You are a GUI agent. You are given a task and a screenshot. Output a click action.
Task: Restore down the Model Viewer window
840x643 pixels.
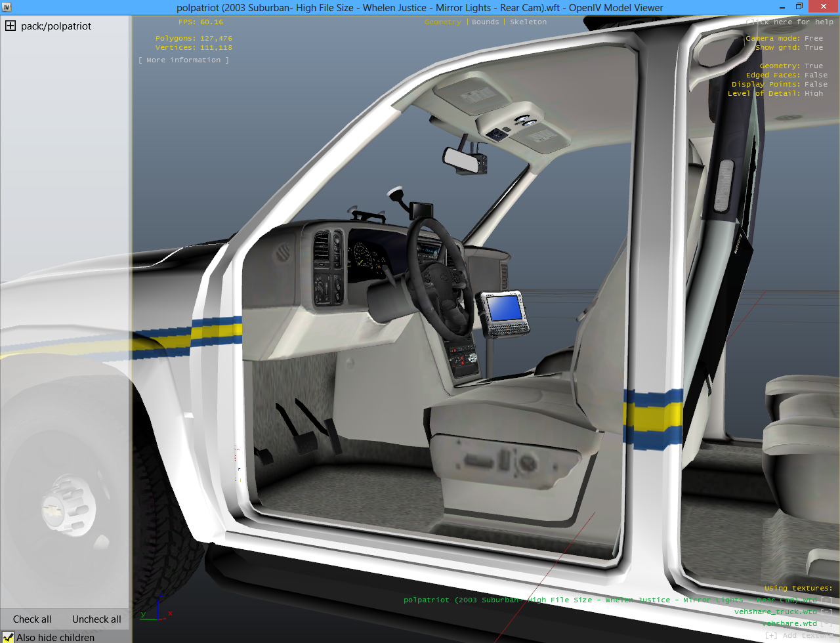click(x=799, y=7)
